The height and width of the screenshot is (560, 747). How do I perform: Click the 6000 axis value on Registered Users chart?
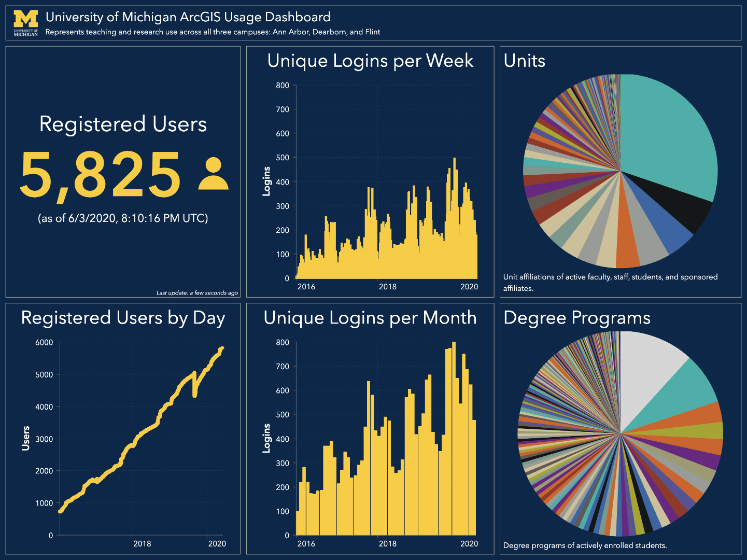click(44, 342)
